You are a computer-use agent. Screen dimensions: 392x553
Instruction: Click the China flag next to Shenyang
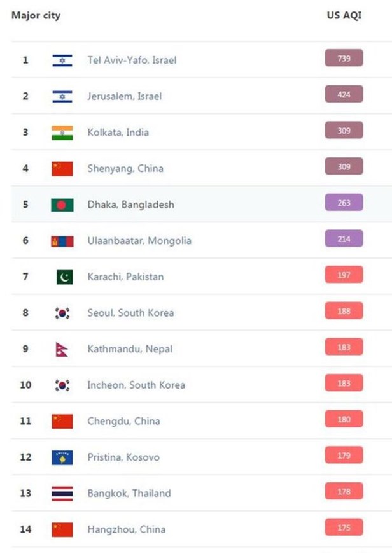click(x=62, y=169)
